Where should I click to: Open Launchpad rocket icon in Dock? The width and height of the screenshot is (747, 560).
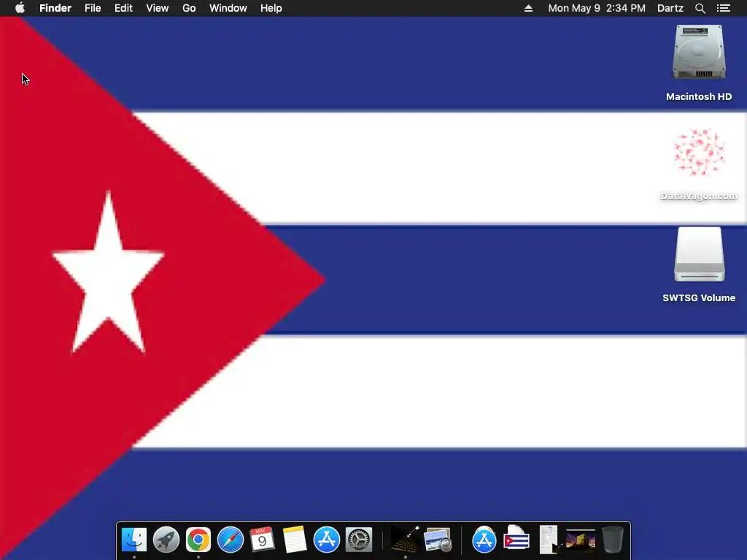(166, 540)
